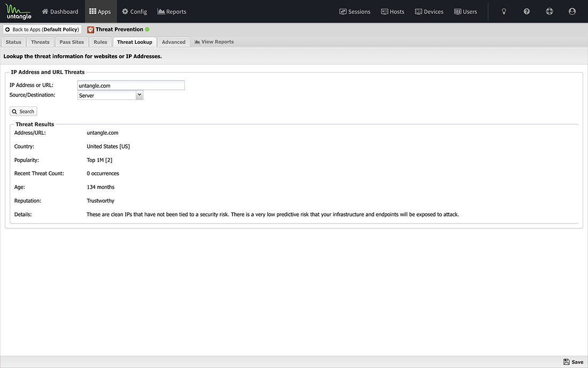The image size is (588, 368).
Task: Open the Rules tab
Action: [x=100, y=42]
